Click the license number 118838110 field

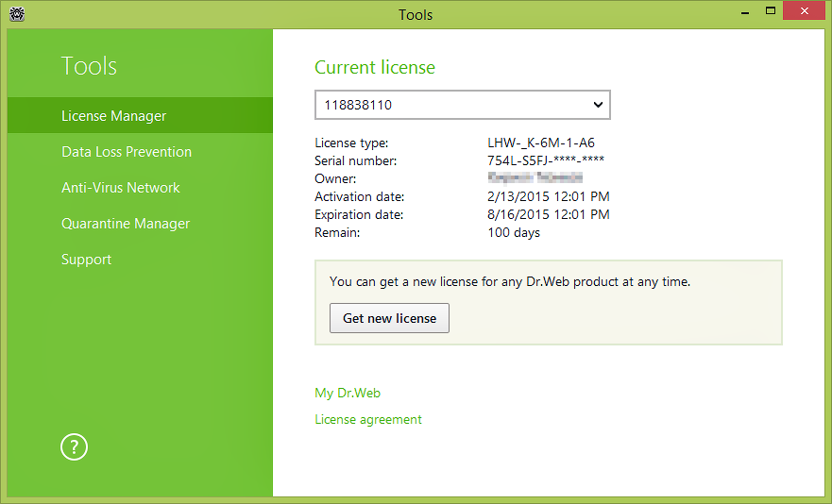(x=463, y=105)
